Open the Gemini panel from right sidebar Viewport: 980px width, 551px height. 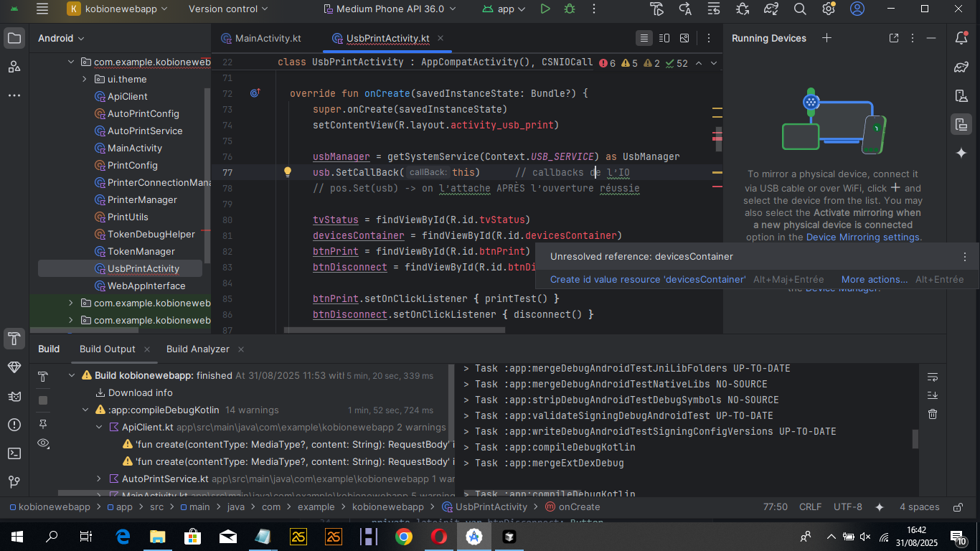961,153
